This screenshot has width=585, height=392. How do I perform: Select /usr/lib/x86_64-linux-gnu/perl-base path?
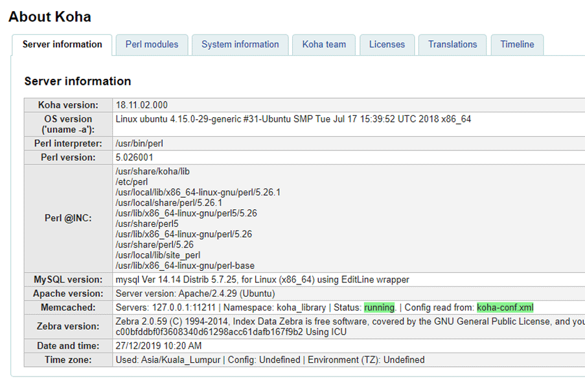click(185, 266)
